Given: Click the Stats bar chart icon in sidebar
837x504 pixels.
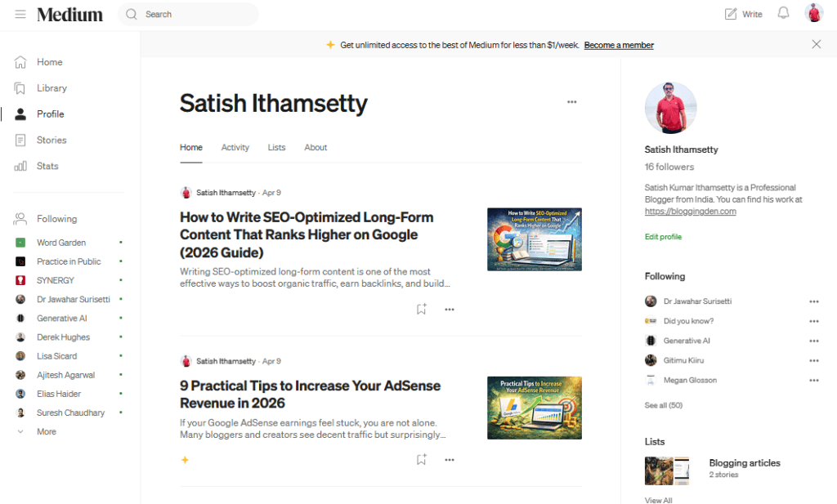Looking at the screenshot, I should pyautogui.click(x=20, y=167).
